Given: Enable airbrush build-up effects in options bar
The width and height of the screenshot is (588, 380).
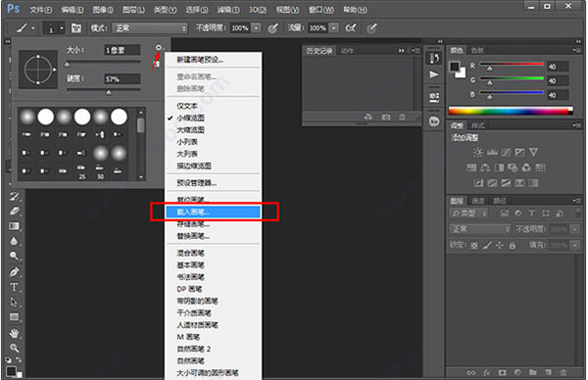Looking at the screenshot, I should click(350, 28).
